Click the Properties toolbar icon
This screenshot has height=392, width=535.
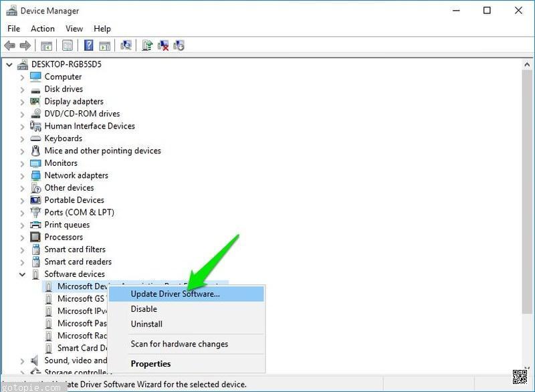point(67,45)
